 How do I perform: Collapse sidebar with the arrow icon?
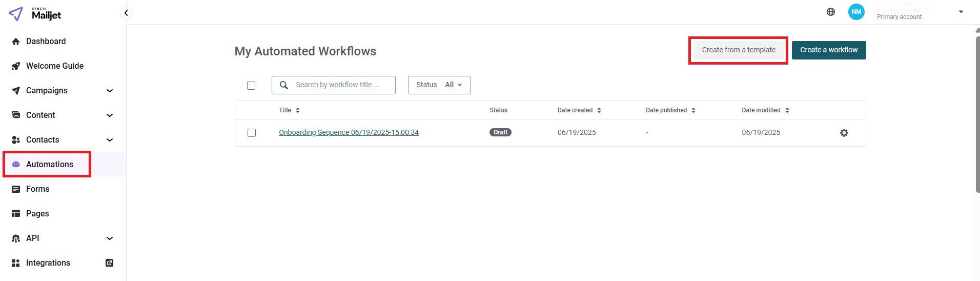coord(126,13)
